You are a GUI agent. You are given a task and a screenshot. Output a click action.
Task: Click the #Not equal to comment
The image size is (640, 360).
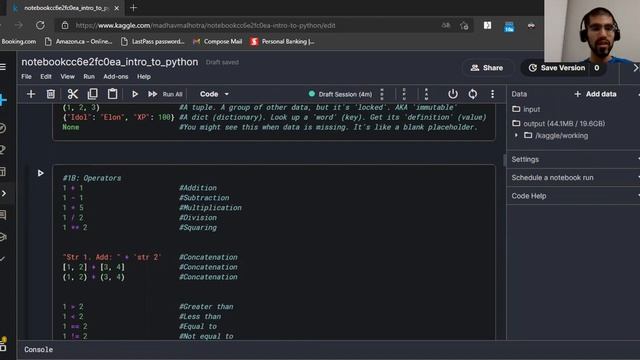coord(206,336)
